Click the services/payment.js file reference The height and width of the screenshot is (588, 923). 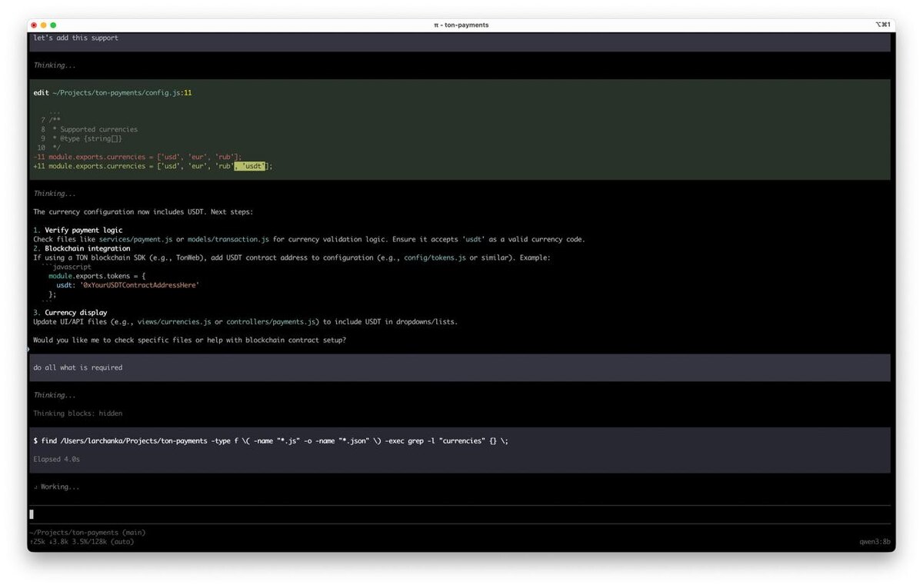coord(135,239)
